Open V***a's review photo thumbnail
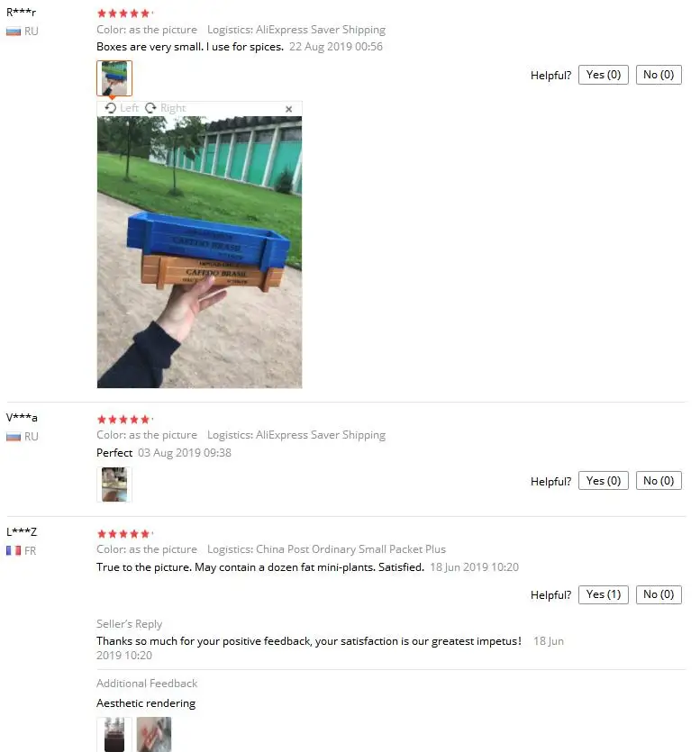The image size is (700, 752). [114, 485]
